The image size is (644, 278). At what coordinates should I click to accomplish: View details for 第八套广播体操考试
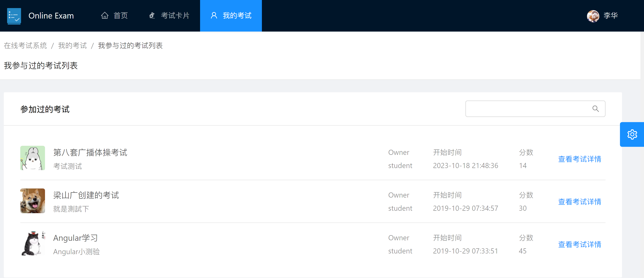(x=579, y=159)
